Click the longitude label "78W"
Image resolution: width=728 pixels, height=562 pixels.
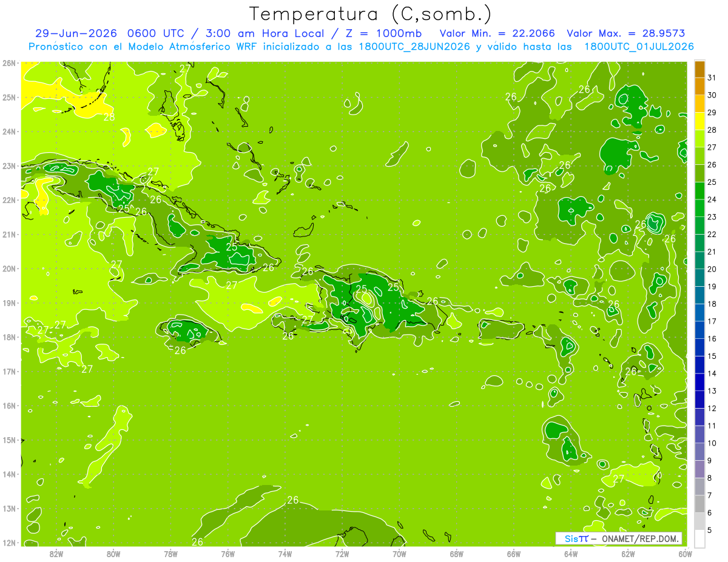click(x=170, y=554)
